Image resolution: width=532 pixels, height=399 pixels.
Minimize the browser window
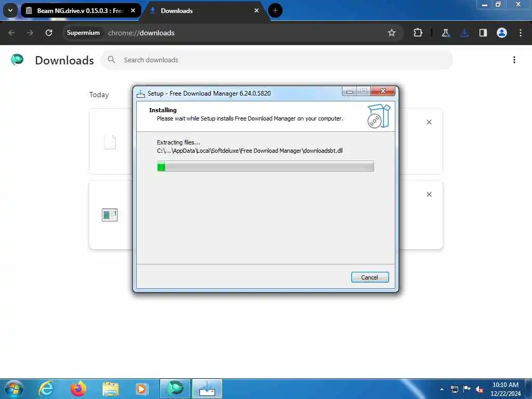[485, 4]
